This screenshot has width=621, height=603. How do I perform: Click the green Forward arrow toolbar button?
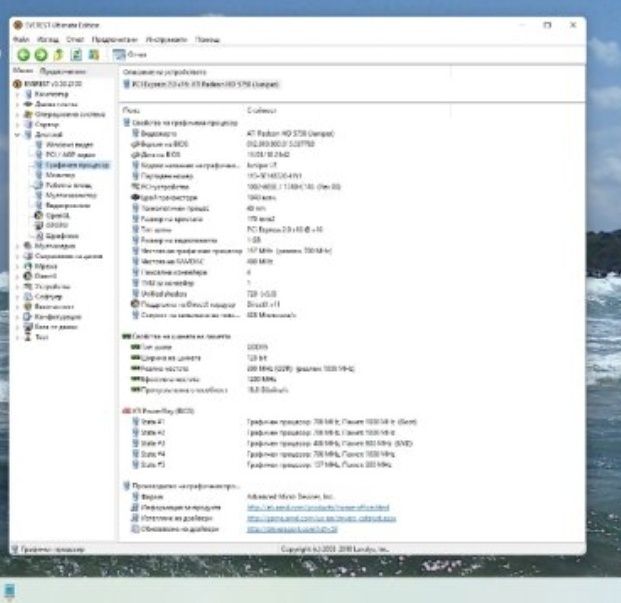tap(41, 54)
